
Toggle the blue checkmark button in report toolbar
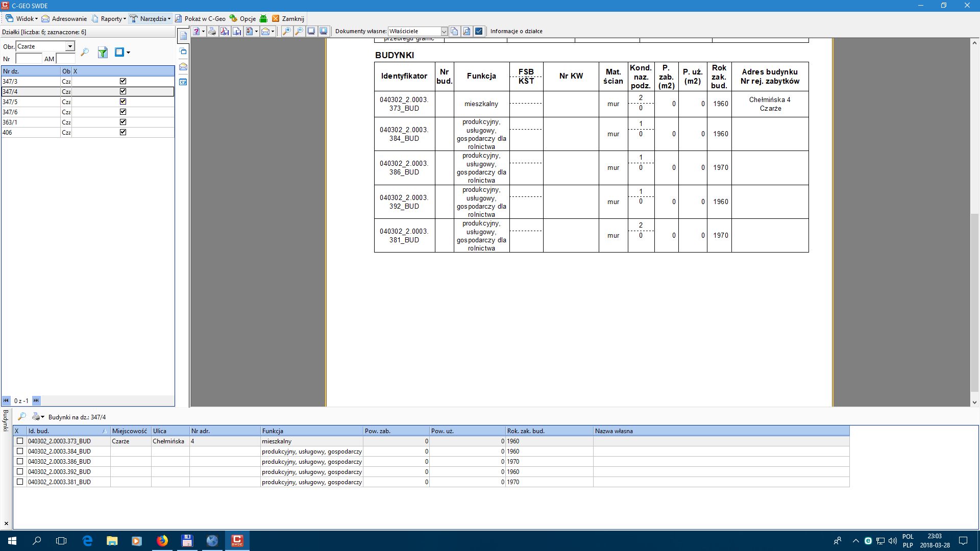(x=479, y=31)
